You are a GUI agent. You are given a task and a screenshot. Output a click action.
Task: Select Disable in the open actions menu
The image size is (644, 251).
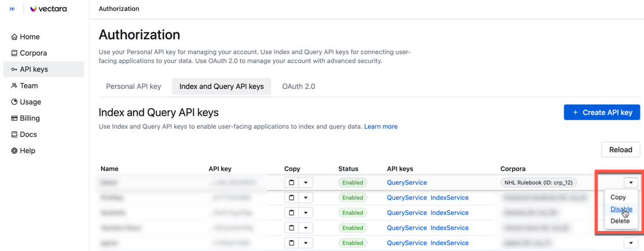click(621, 209)
